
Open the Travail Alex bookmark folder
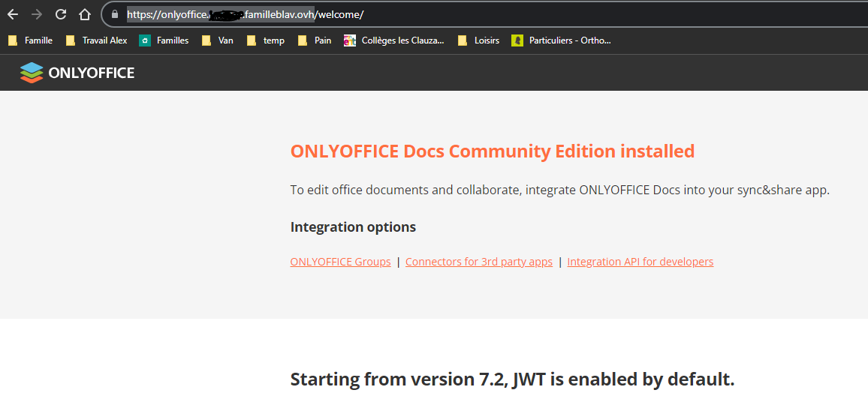click(x=96, y=40)
